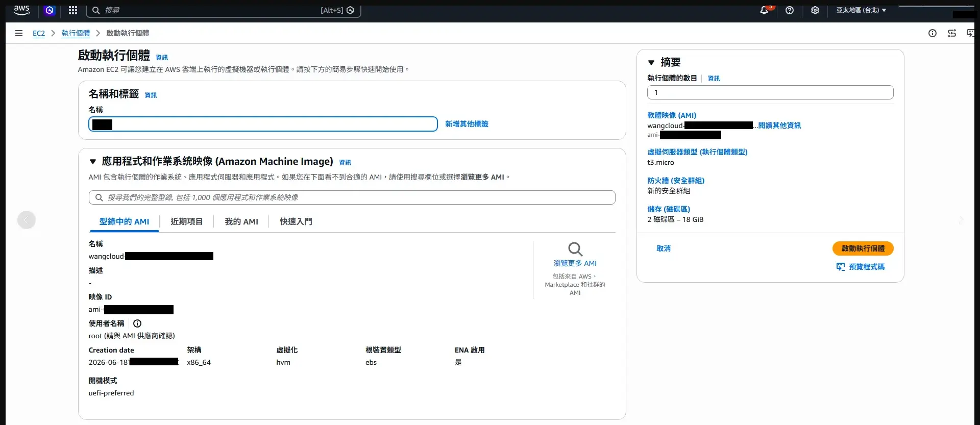
Task: Click the ebs root device value
Action: [371, 363]
